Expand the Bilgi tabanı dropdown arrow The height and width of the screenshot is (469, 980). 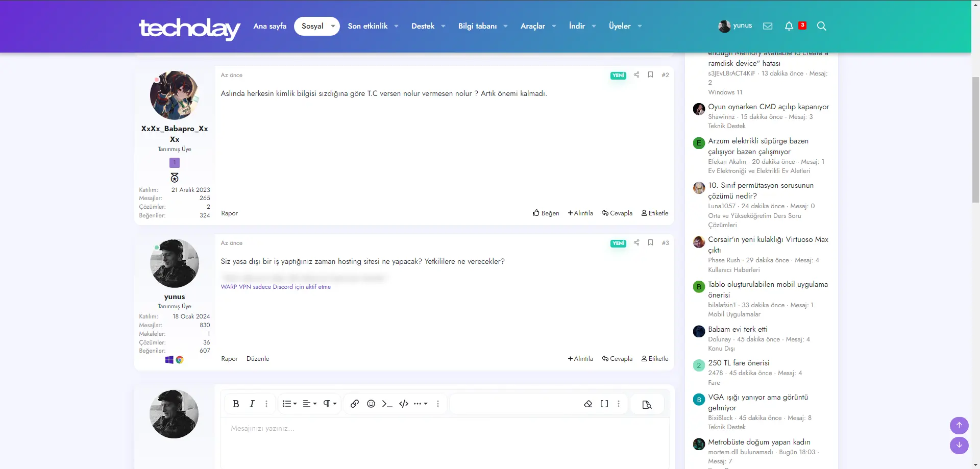coord(505,26)
